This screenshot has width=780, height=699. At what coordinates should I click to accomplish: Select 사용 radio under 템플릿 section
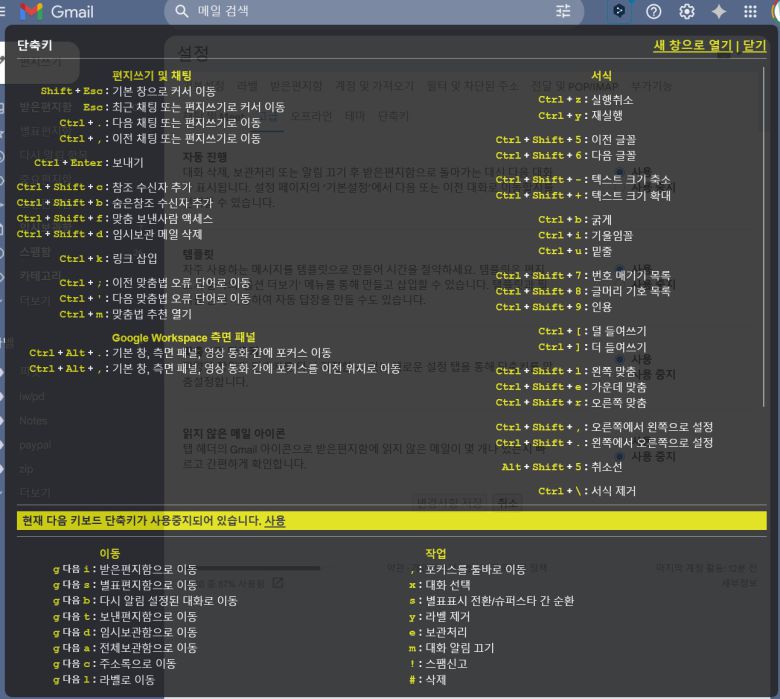tap(622, 268)
